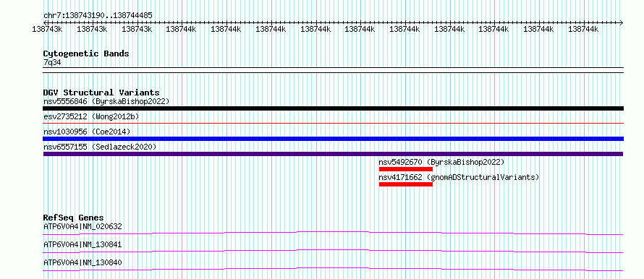The width and height of the screenshot is (644, 279).
Task: Click the nsv5556846 (ByrskaBishop2022) variant label
Action: (106, 101)
